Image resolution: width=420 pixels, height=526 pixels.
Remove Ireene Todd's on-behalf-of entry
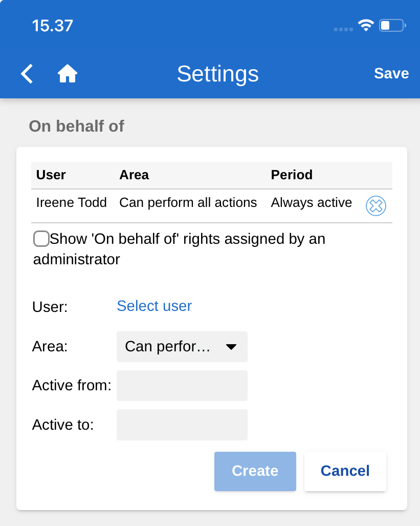click(375, 206)
